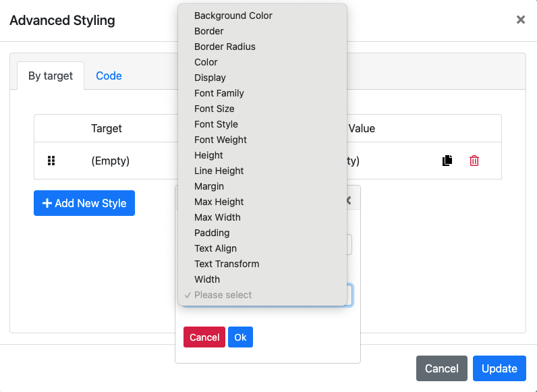Image resolution: width=537 pixels, height=392 pixels.
Task: Delete the style row with trash icon
Action: point(474,161)
